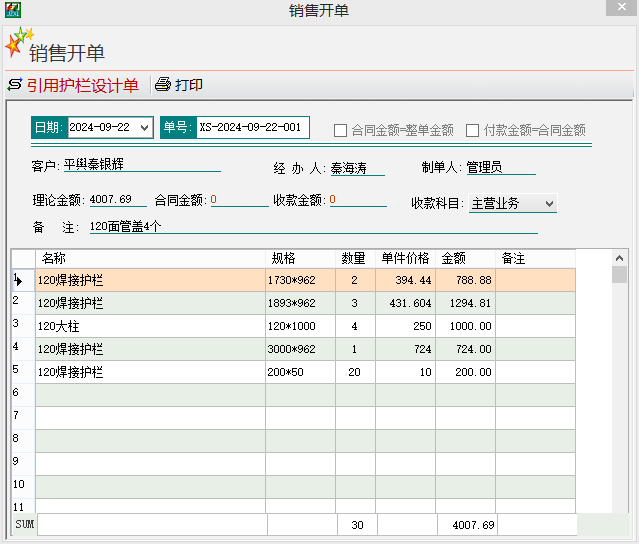Click unit price cell 250
639x544 pixels.
coord(405,326)
